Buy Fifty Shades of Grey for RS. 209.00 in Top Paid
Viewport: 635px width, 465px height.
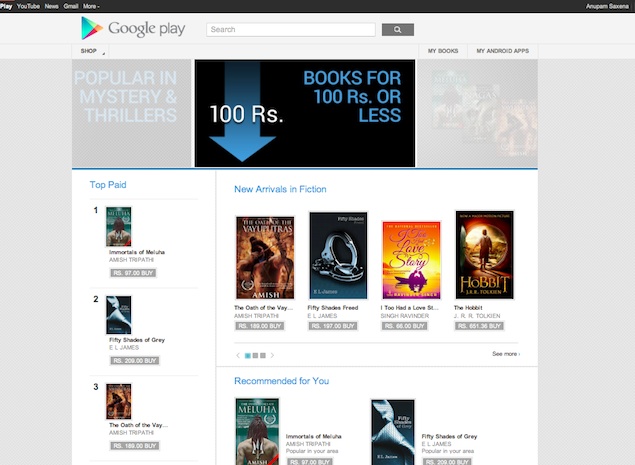[x=135, y=360]
